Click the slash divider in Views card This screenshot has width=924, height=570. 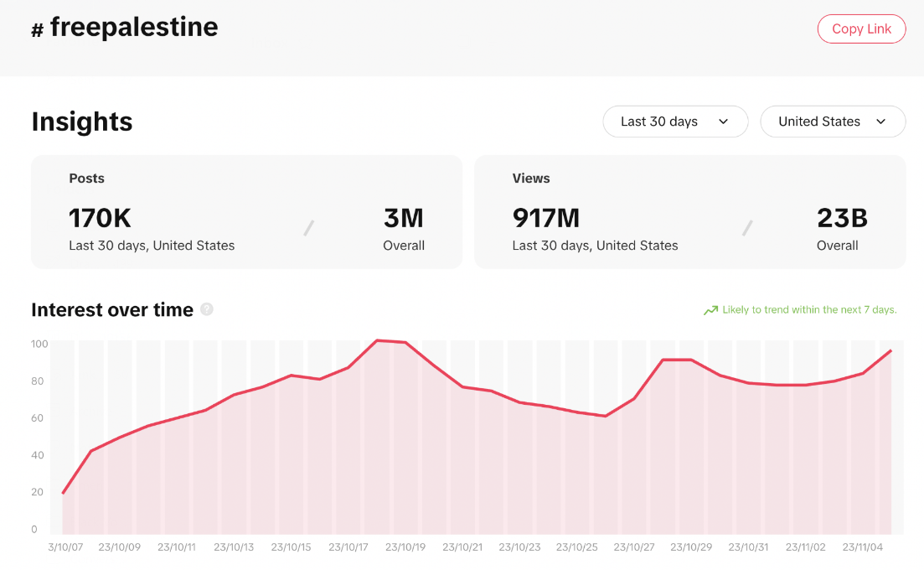click(x=747, y=227)
